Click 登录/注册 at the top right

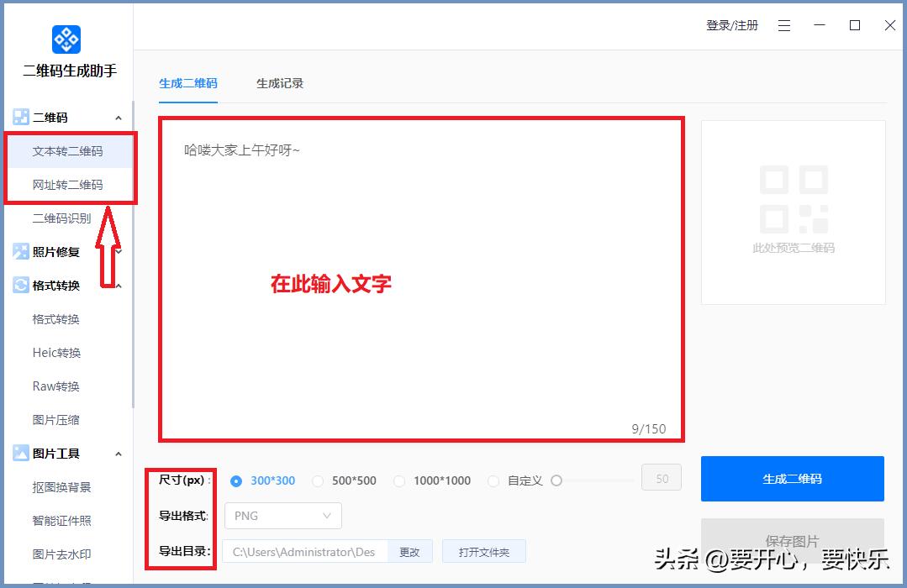click(732, 25)
